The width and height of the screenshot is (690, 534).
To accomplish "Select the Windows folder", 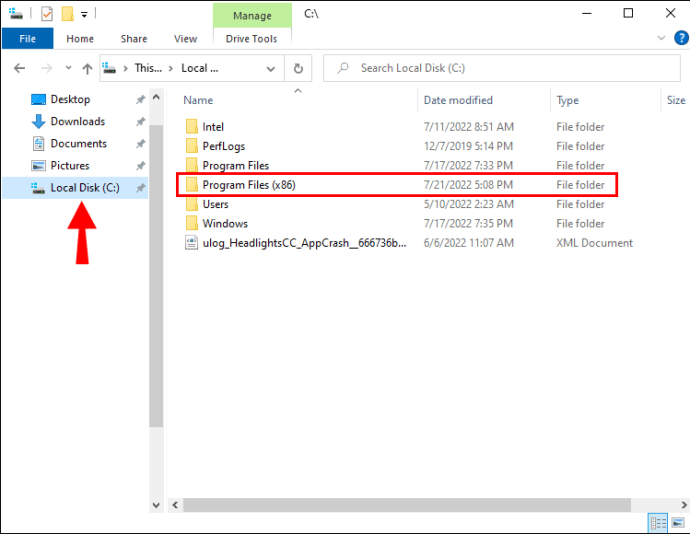I will point(225,224).
